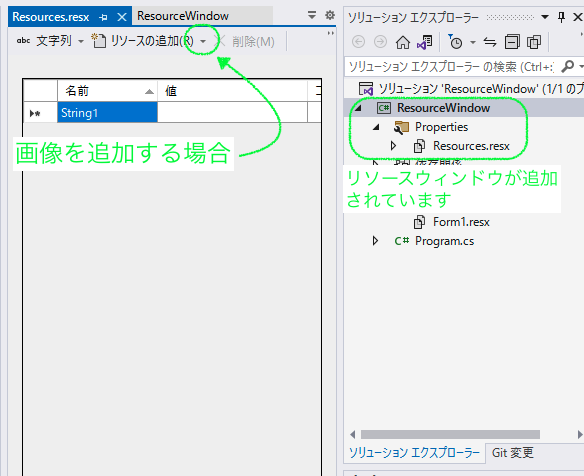Click Sync with Active Document icon
The height and width of the screenshot is (476, 584).
click(490, 42)
